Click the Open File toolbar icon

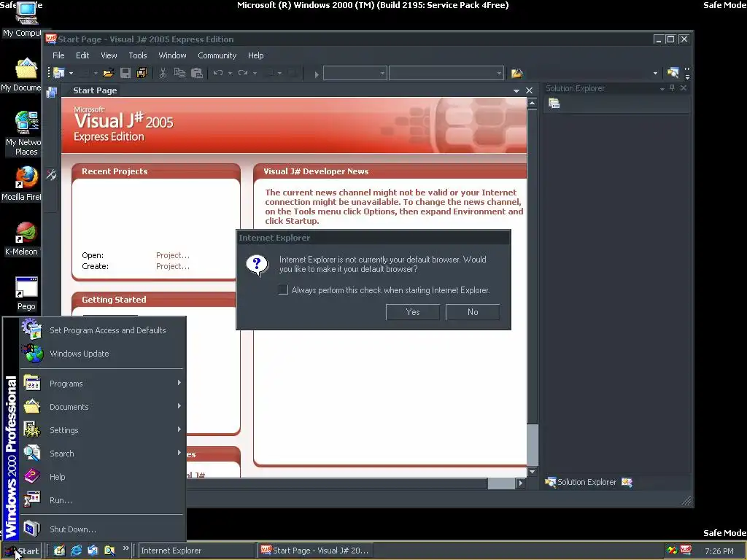pyautogui.click(x=108, y=73)
